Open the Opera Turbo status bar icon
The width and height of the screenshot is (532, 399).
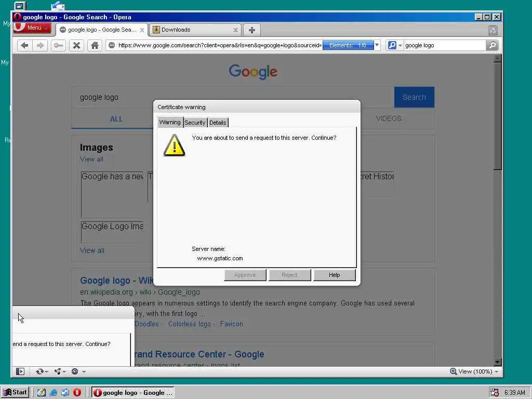tap(75, 371)
